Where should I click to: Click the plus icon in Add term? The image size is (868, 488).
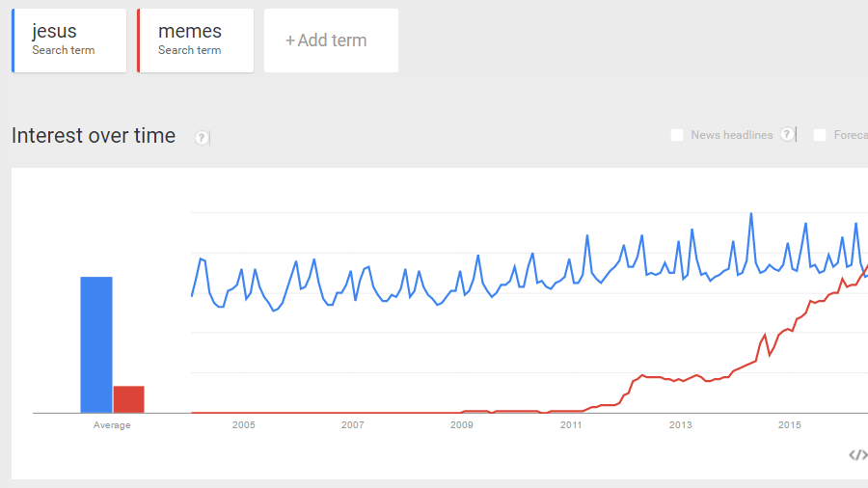coord(289,41)
